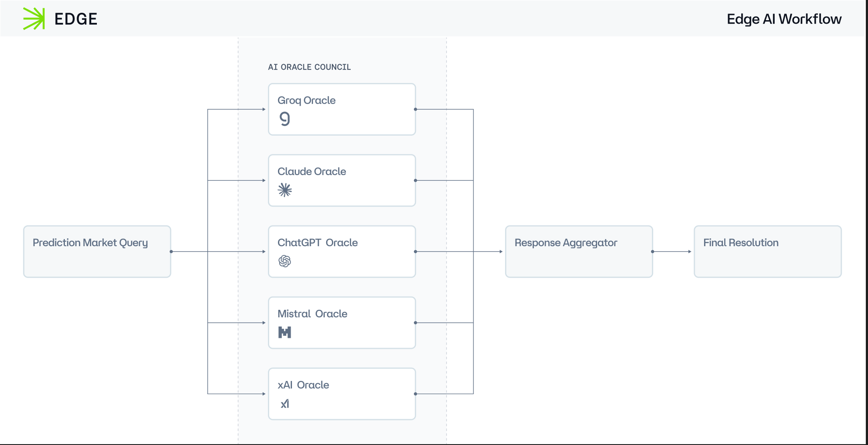
Task: Click the EDGE brand name text
Action: [76, 19]
